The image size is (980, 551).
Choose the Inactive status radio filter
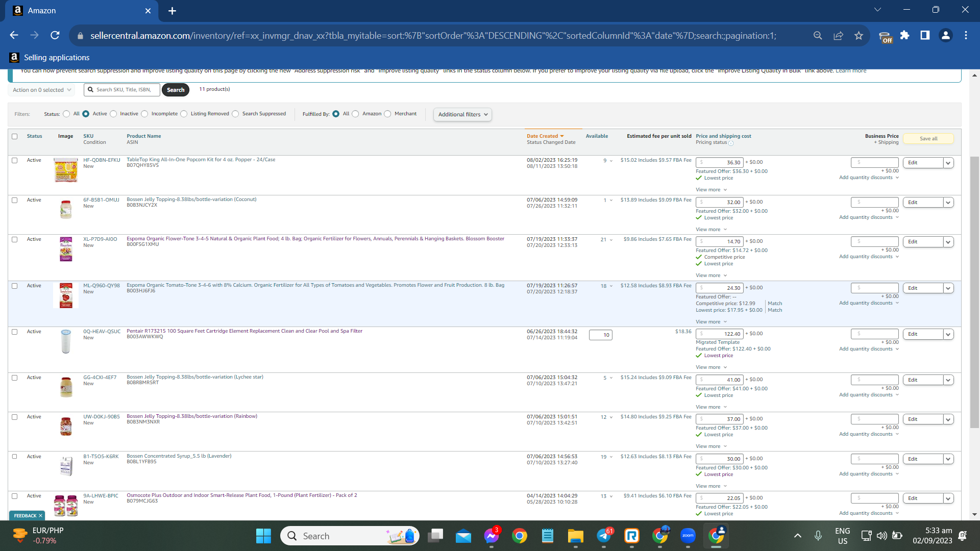point(113,114)
